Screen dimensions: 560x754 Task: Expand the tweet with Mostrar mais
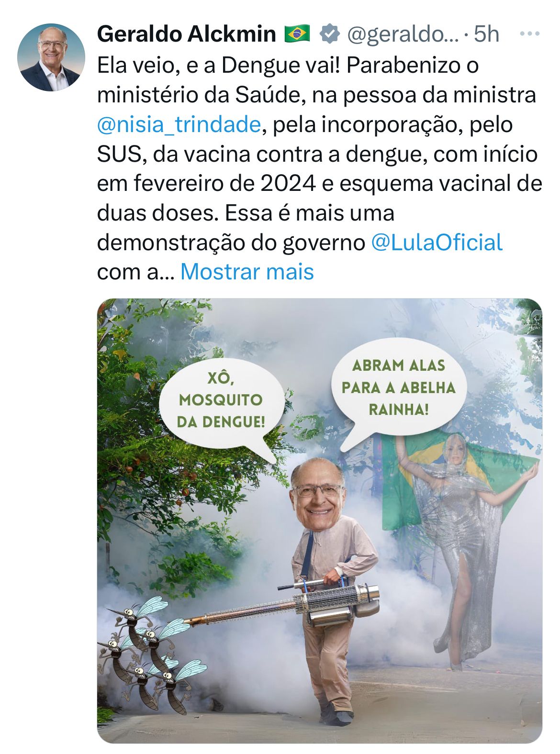(x=247, y=272)
